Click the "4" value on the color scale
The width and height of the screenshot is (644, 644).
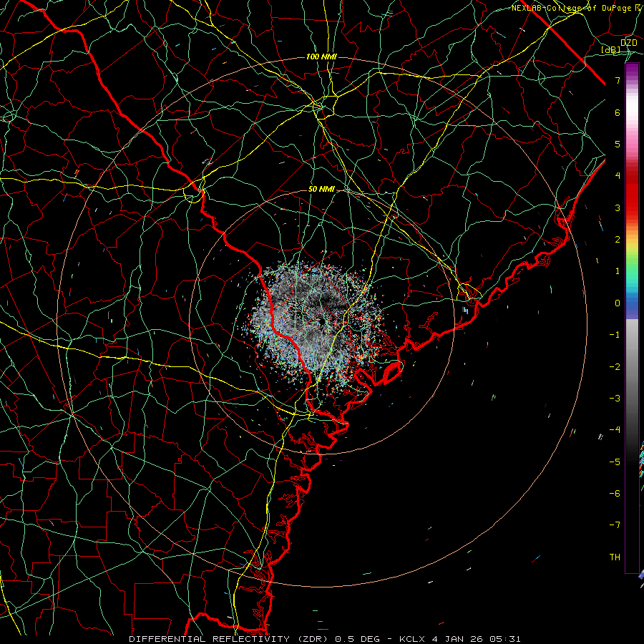[618, 176]
